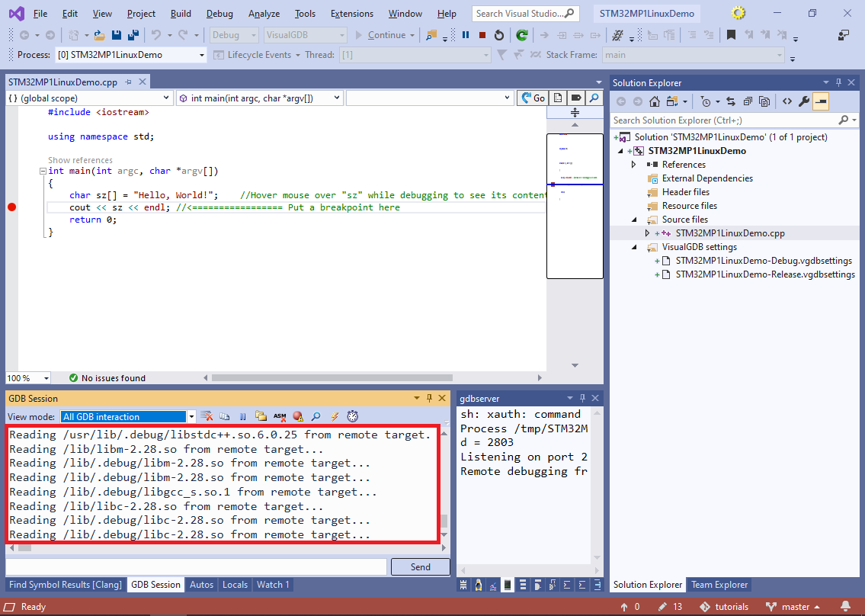Pause GDB log output
The image size is (865, 616).
[x=242, y=416]
